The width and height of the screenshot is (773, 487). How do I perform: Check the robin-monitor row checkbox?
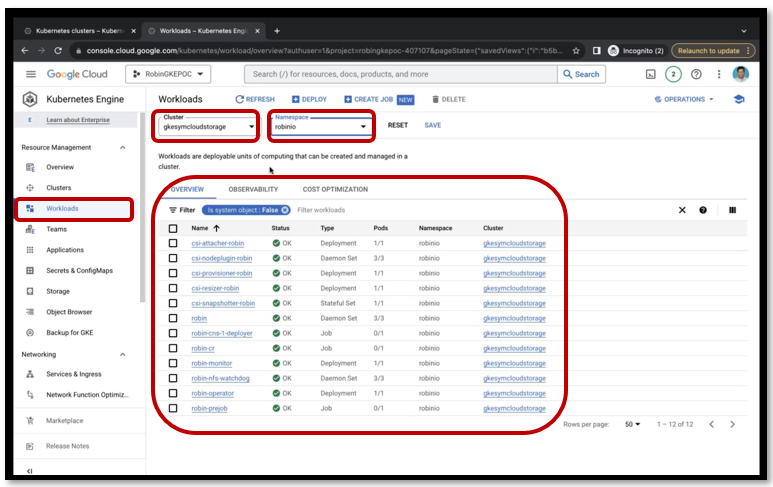tap(173, 363)
